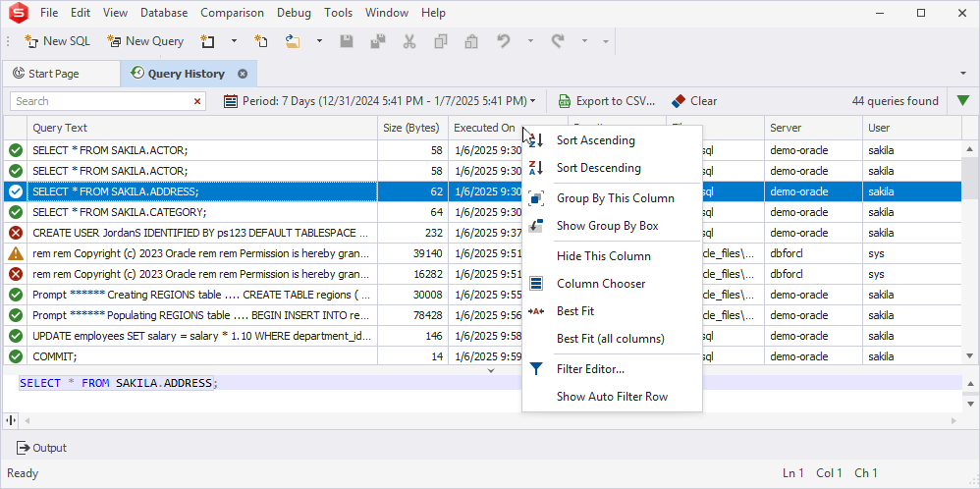Click the Undo arrow icon
980x489 pixels.
pyautogui.click(x=504, y=41)
